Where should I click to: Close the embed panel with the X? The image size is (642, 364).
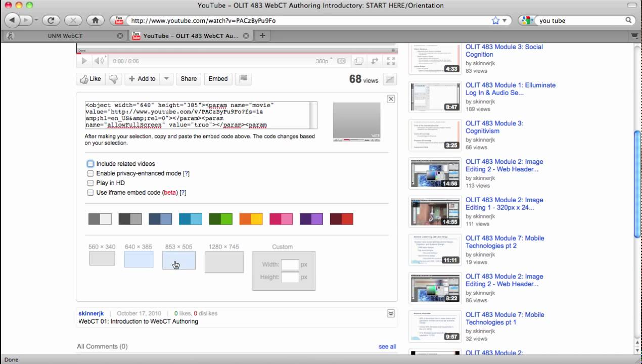pyautogui.click(x=391, y=99)
